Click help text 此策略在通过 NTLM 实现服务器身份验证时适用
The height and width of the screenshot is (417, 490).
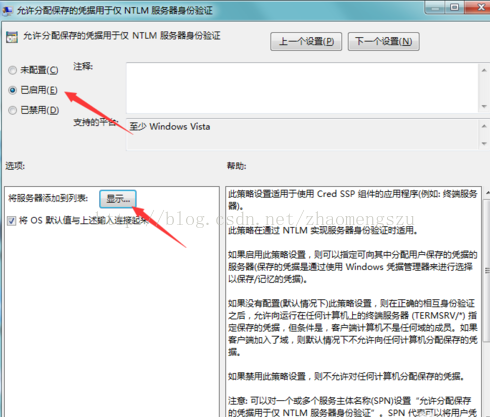pos(323,230)
